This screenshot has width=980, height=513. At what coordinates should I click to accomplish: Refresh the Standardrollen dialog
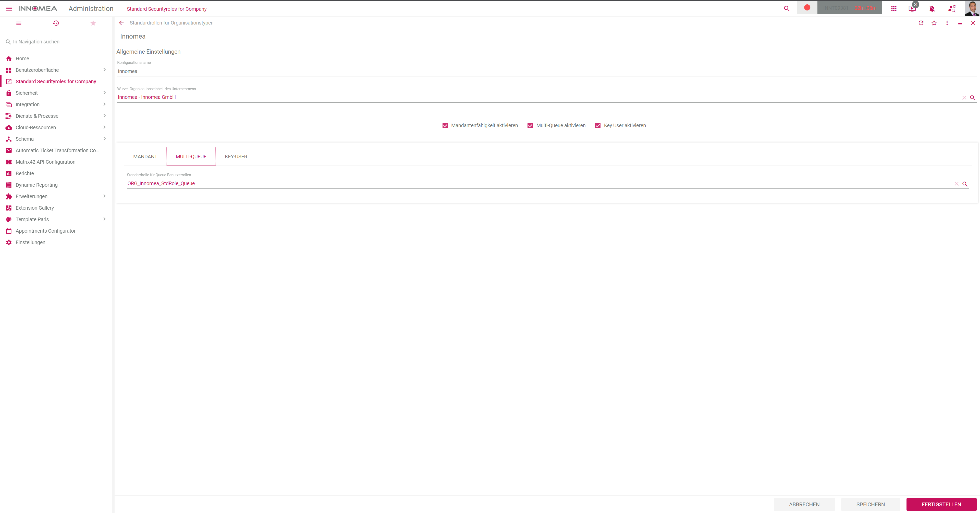pyautogui.click(x=921, y=23)
